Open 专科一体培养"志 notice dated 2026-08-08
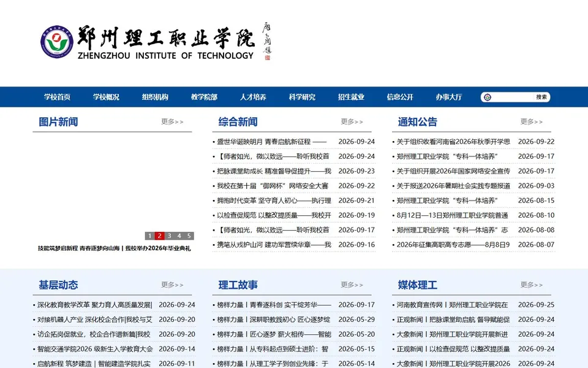 (x=452, y=230)
